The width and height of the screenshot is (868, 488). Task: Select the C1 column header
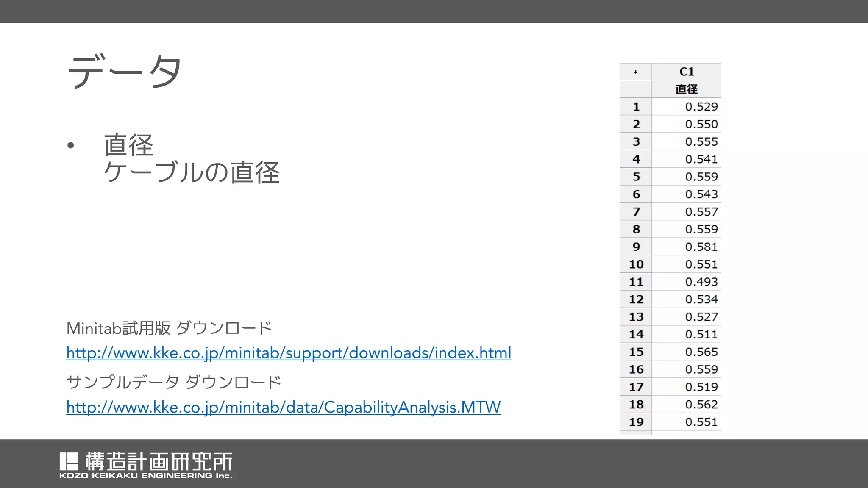point(686,72)
